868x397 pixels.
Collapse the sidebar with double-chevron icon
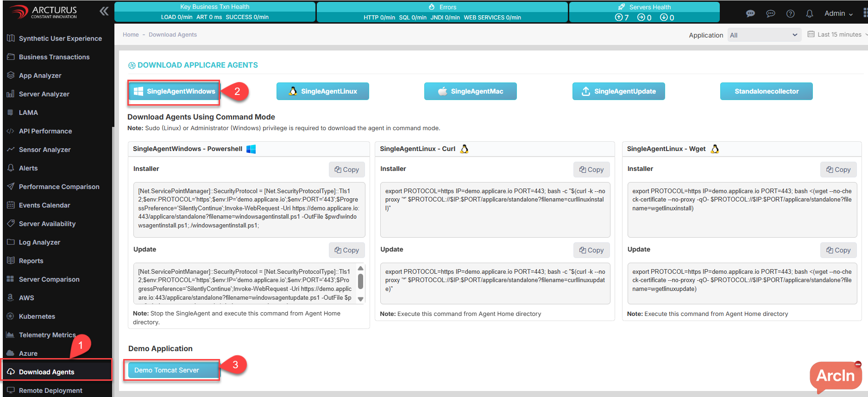pyautogui.click(x=104, y=12)
